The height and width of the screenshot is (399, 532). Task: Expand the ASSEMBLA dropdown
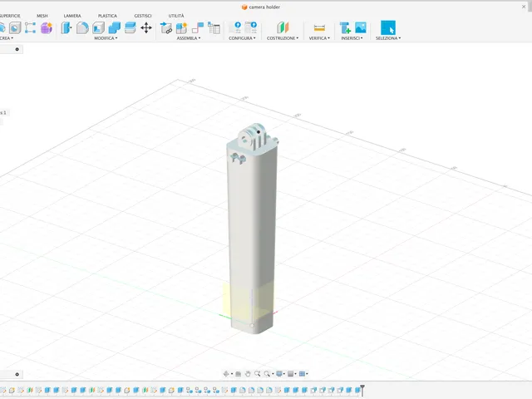tap(189, 38)
